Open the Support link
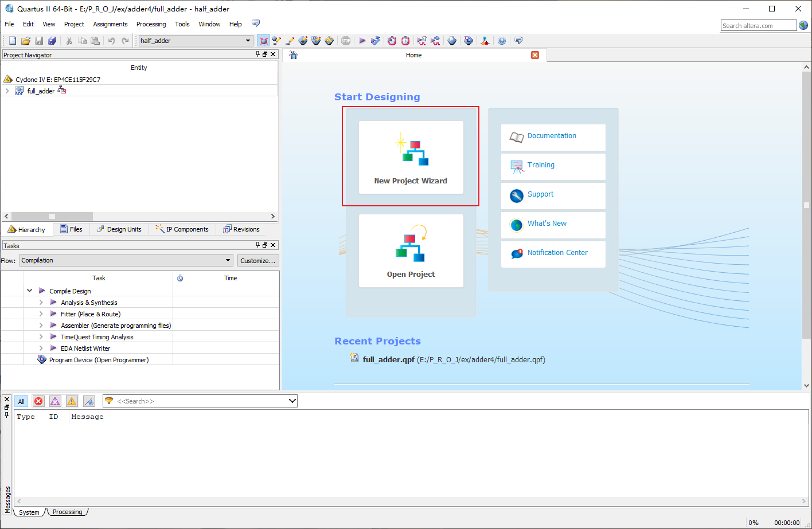812x529 pixels. (x=553, y=196)
